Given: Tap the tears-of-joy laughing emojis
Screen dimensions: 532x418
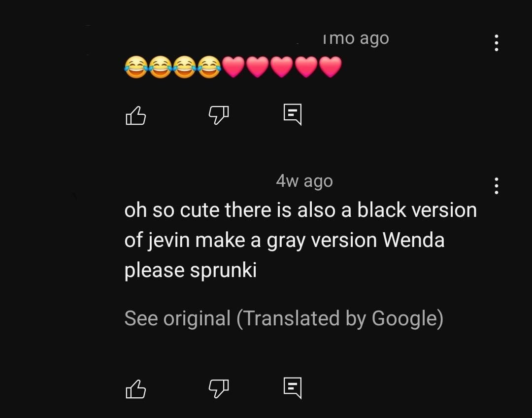Looking at the screenshot, I should pyautogui.click(x=173, y=67).
